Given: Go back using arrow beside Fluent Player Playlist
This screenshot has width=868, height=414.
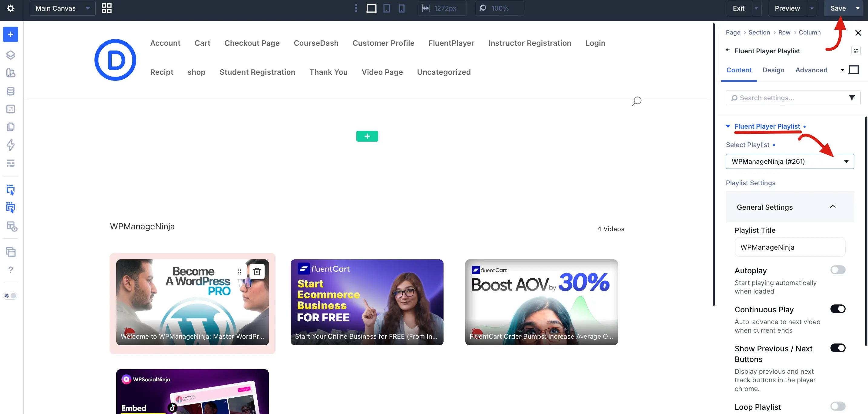Looking at the screenshot, I should tap(728, 51).
